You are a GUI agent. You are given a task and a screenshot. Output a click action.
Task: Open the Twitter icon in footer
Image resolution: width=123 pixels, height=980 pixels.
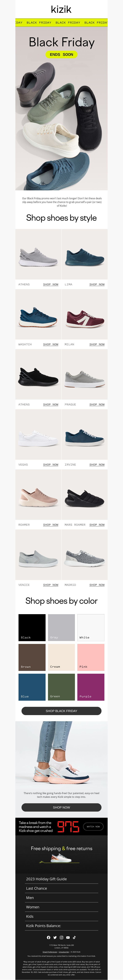click(55, 937)
